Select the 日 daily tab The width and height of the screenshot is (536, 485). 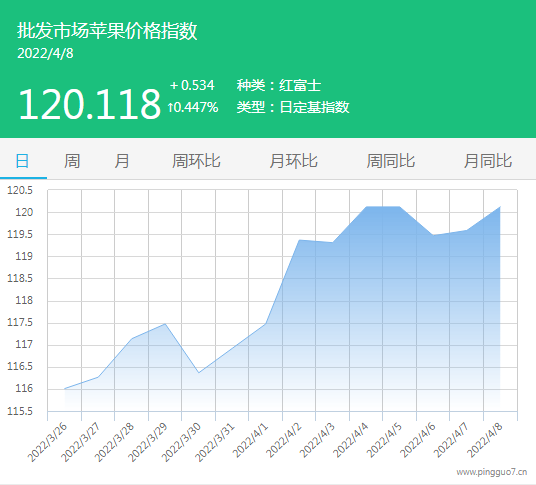[23, 161]
